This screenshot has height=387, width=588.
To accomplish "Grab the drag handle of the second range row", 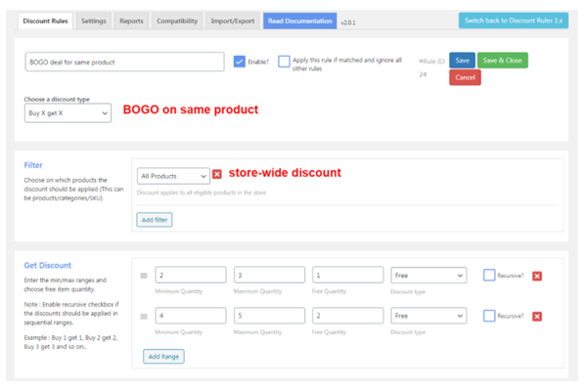I will click(x=144, y=317).
